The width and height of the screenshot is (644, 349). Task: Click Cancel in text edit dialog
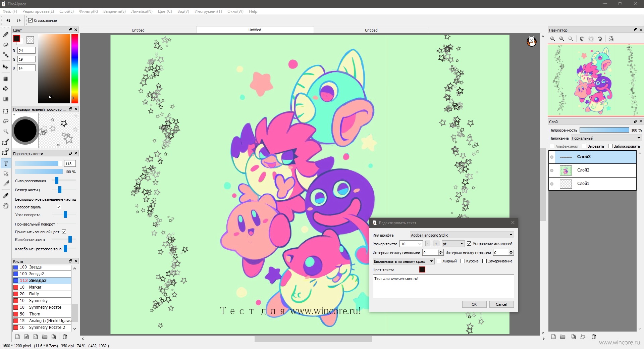click(501, 304)
